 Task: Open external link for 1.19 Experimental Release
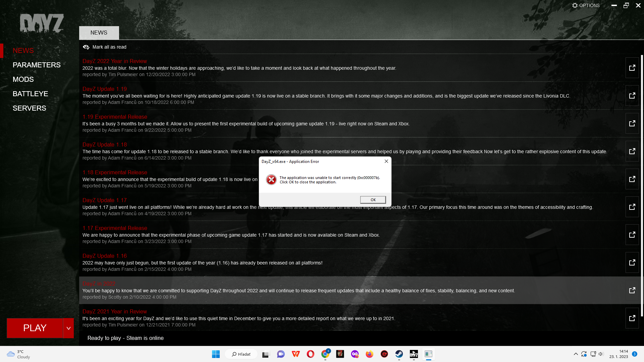(x=632, y=123)
